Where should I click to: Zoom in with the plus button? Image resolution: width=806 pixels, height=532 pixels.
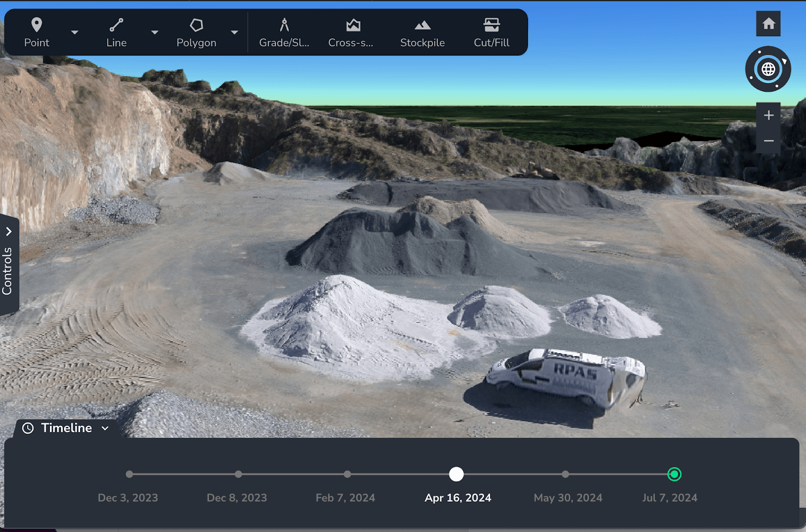click(x=768, y=115)
